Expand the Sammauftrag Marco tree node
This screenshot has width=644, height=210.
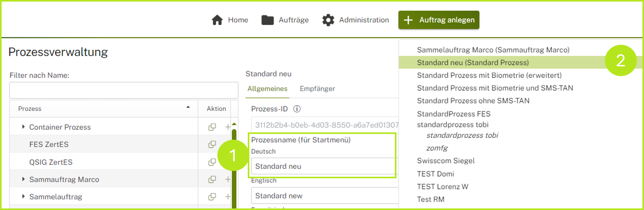tap(23, 179)
